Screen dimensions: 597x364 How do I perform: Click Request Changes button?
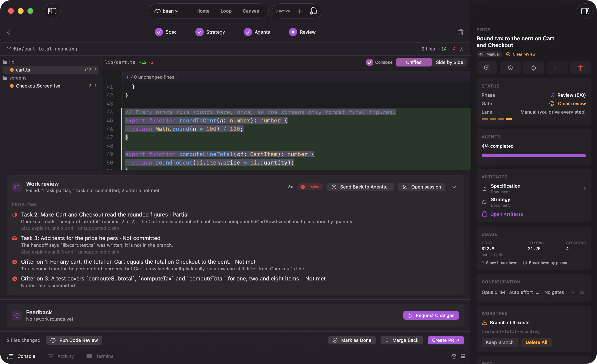pyautogui.click(x=431, y=316)
